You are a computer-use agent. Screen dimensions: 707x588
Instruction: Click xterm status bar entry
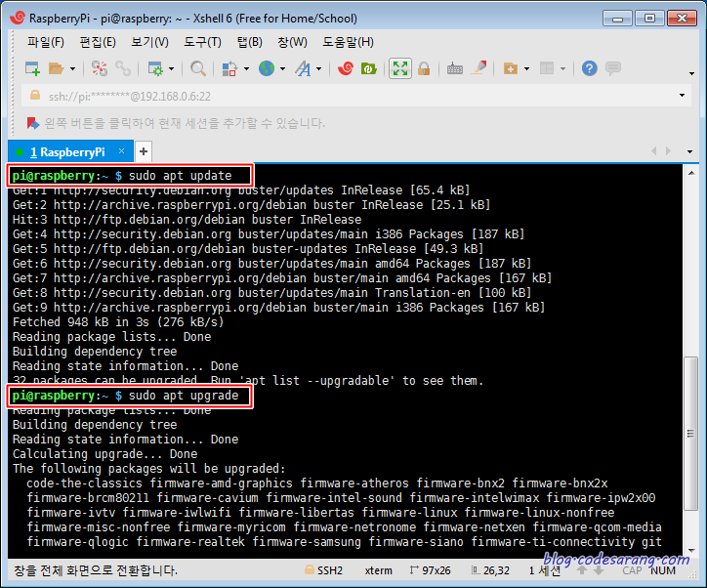(x=378, y=570)
